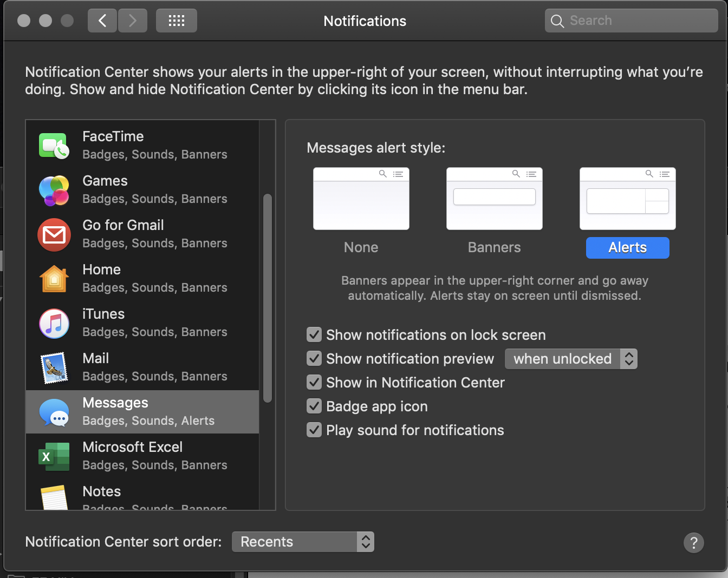Click the Home app icon
The image size is (728, 578).
coord(54,279)
